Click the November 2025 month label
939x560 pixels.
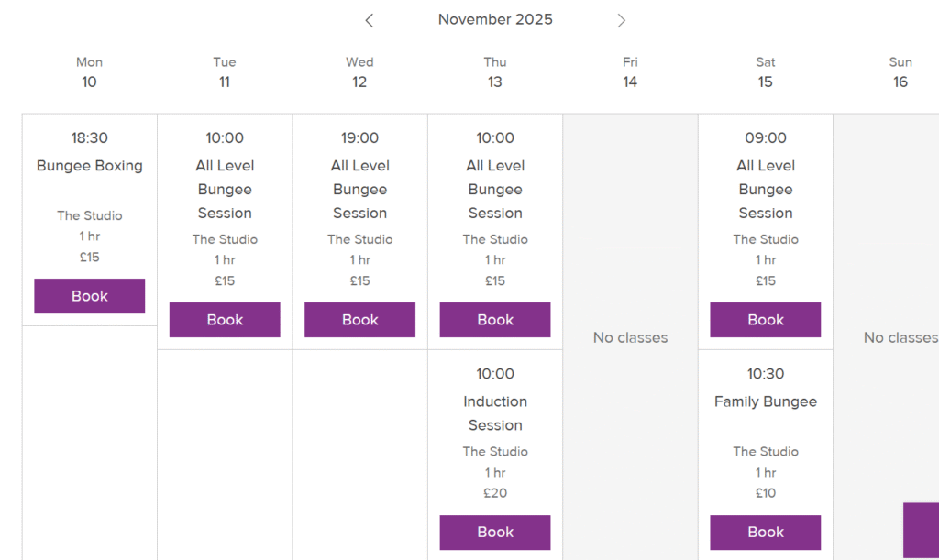point(495,19)
